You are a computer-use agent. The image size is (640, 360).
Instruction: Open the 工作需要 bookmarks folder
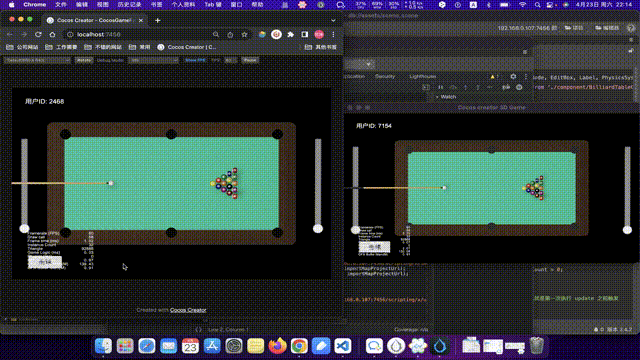tap(61, 47)
